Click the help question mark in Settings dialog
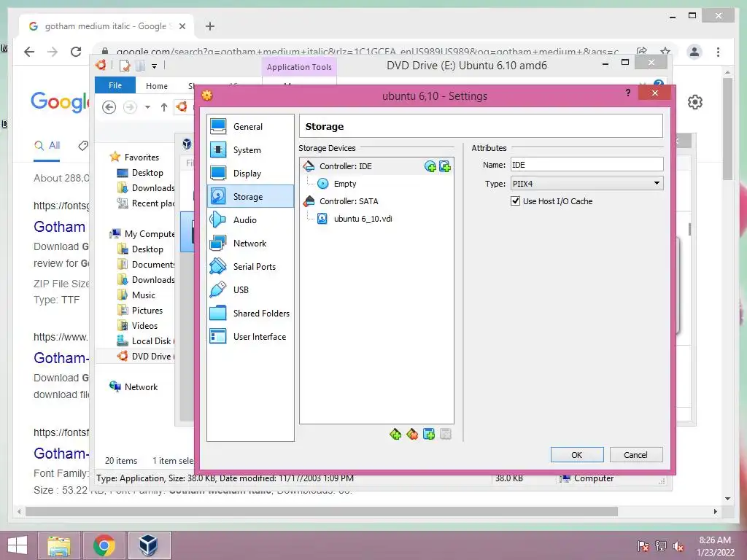This screenshot has width=747, height=560. tap(628, 93)
